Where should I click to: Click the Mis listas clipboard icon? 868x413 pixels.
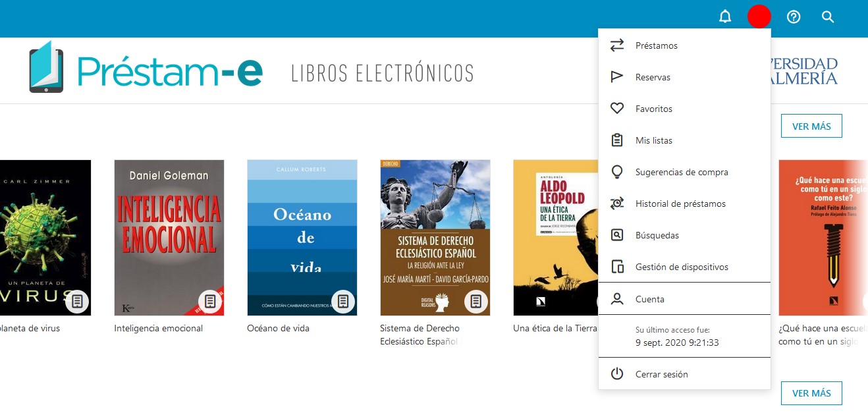(x=617, y=140)
